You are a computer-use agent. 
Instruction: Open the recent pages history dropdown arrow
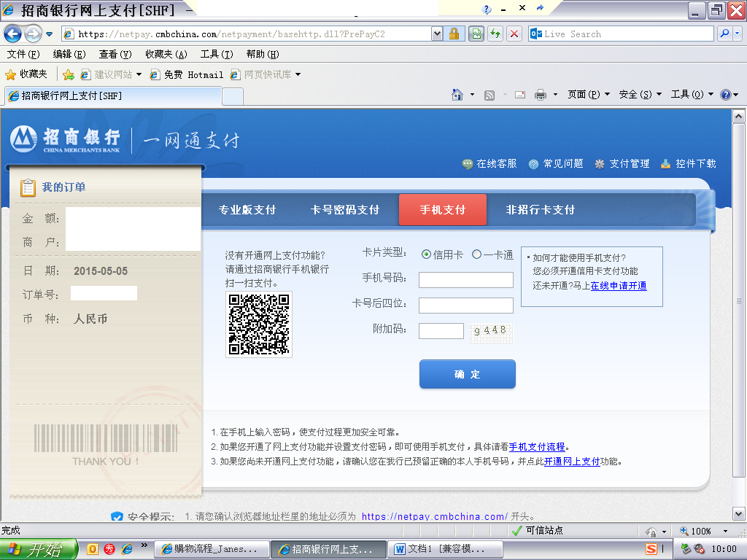tap(49, 34)
